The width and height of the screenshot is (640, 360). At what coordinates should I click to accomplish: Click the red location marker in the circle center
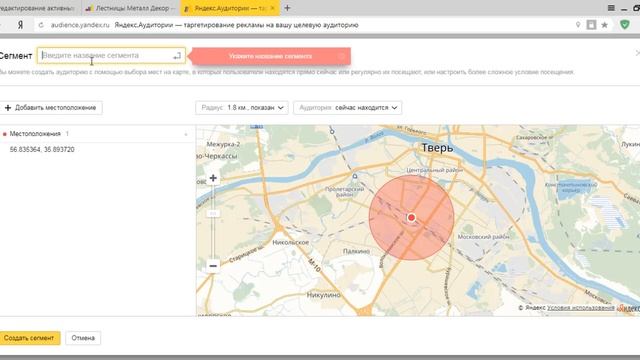click(411, 218)
